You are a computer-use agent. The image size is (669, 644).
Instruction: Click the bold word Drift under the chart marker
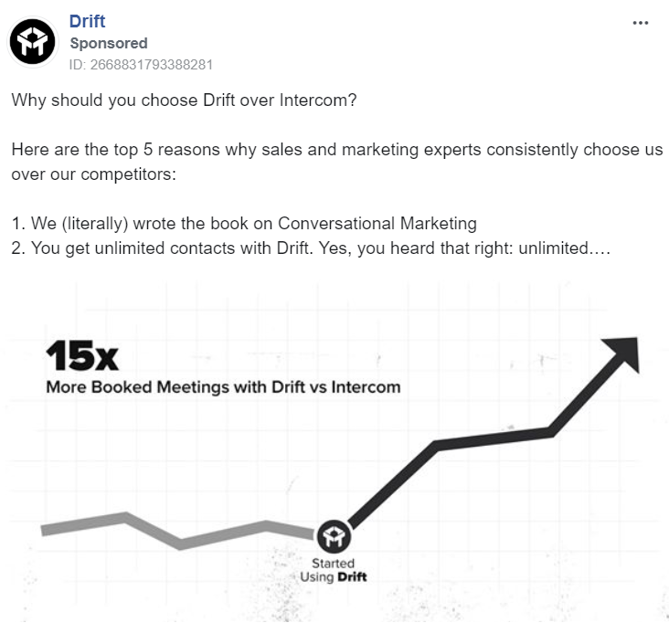tap(352, 577)
